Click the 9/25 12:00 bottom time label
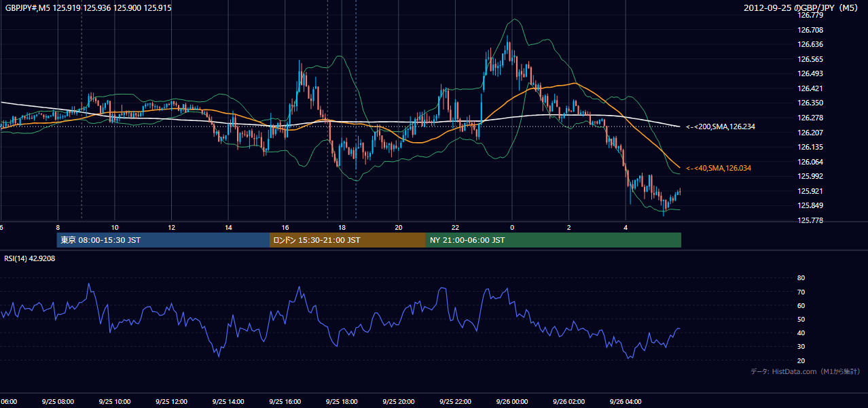 click(x=172, y=401)
